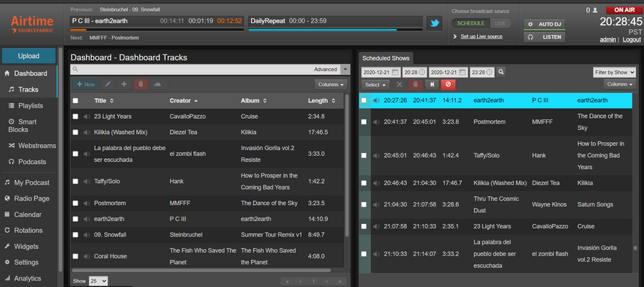Open the Set up Live source link

(482, 37)
